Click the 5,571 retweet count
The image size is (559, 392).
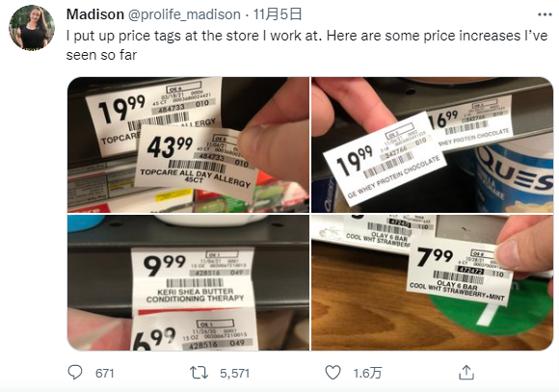tap(234, 373)
